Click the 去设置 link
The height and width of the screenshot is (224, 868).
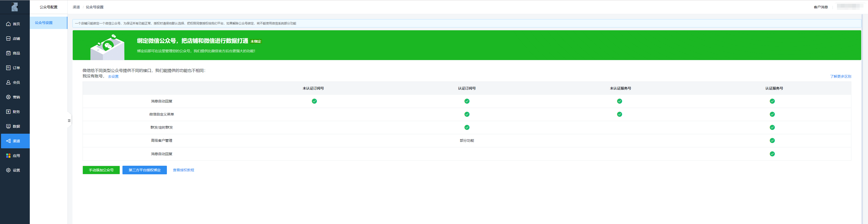click(x=113, y=76)
